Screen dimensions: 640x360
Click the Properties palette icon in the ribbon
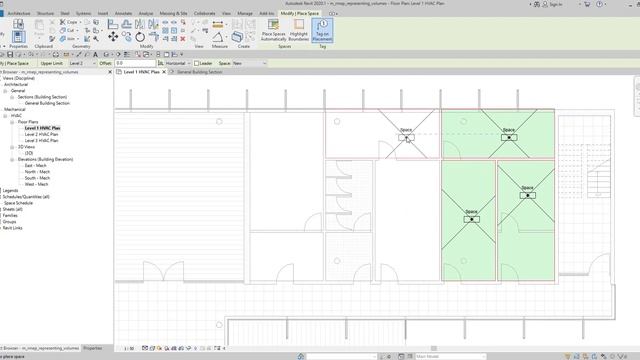[18, 37]
